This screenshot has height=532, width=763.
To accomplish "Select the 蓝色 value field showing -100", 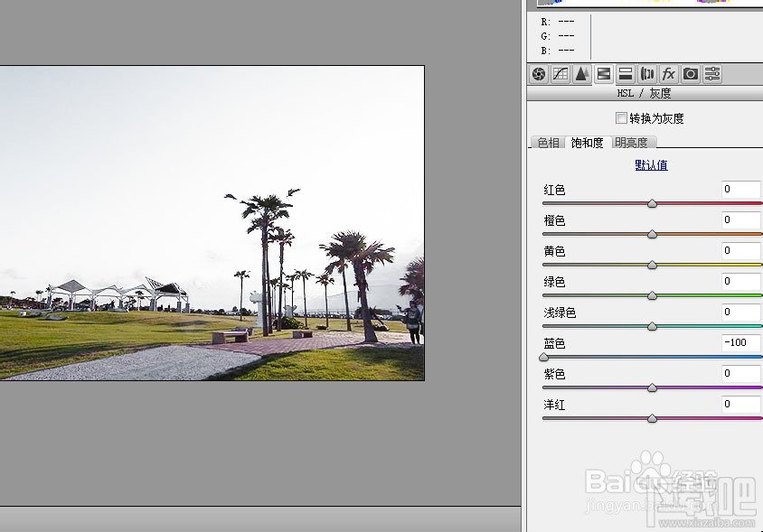I will [x=739, y=342].
